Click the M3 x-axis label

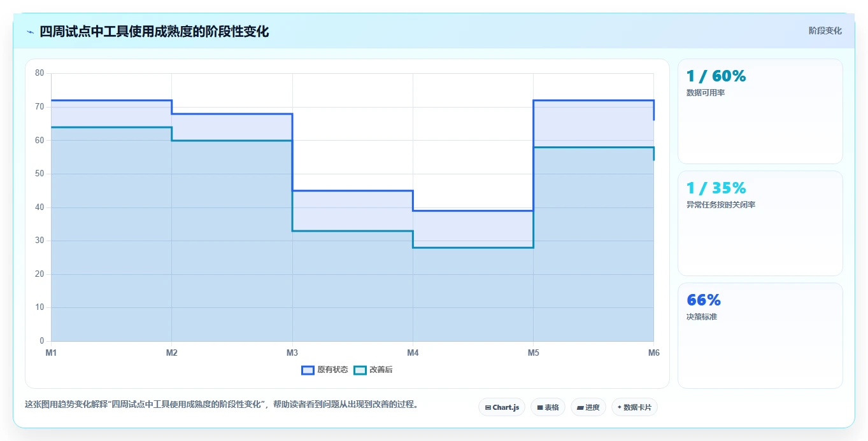pos(292,353)
